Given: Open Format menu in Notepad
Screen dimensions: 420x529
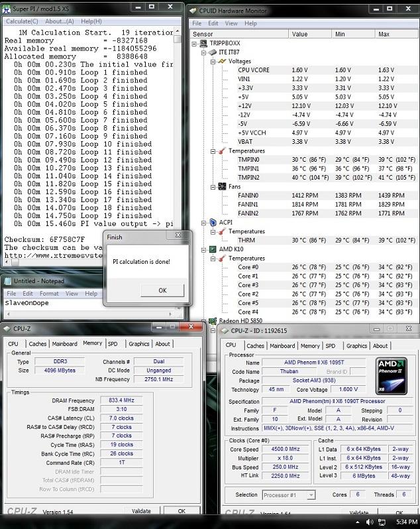Looking at the screenshot, I should click(x=49, y=294).
